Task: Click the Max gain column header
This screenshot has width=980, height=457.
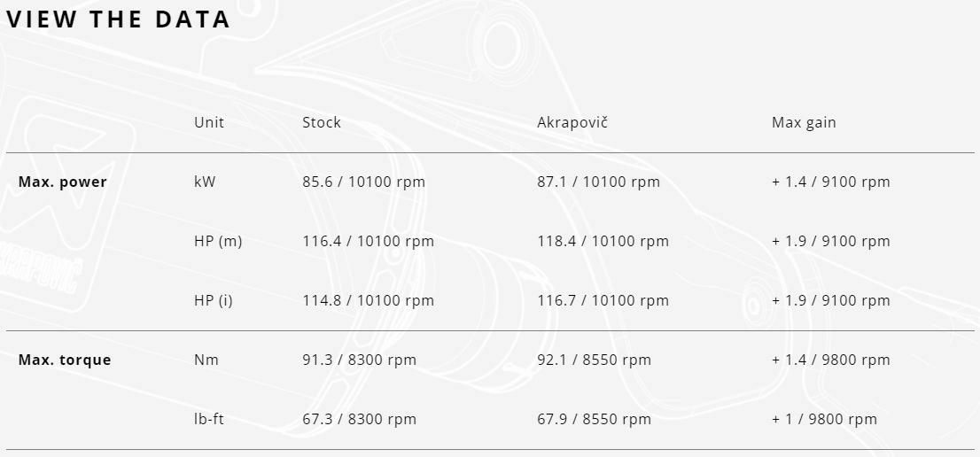Action: [804, 122]
